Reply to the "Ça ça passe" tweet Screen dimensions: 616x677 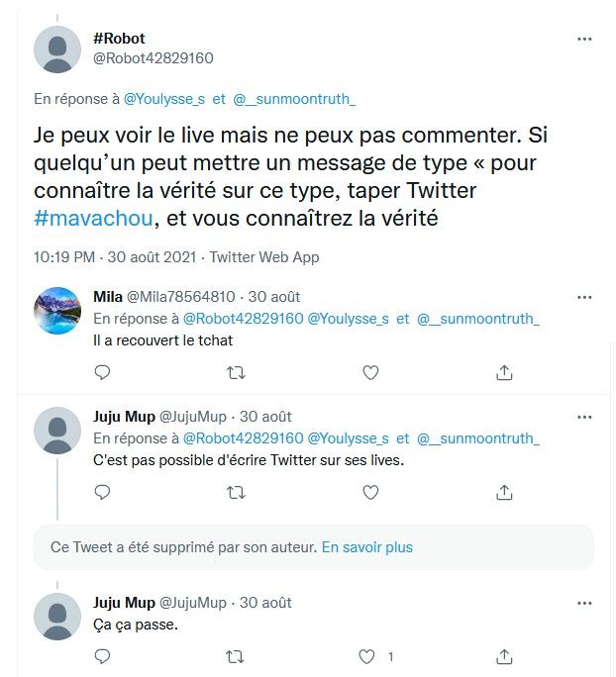[x=102, y=657]
